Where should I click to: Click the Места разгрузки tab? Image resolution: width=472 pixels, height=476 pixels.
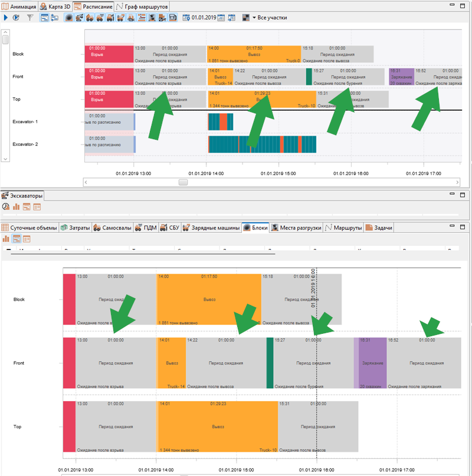point(296,228)
